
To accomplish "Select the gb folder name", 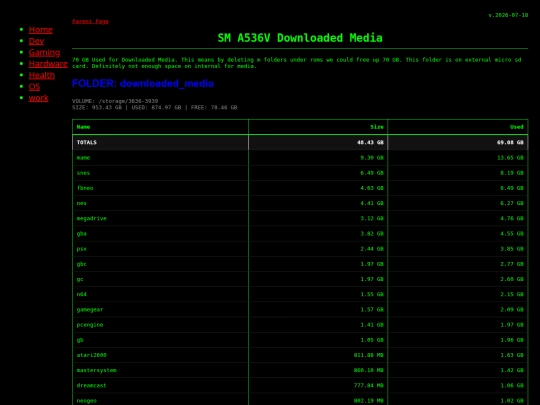I will point(80,340).
